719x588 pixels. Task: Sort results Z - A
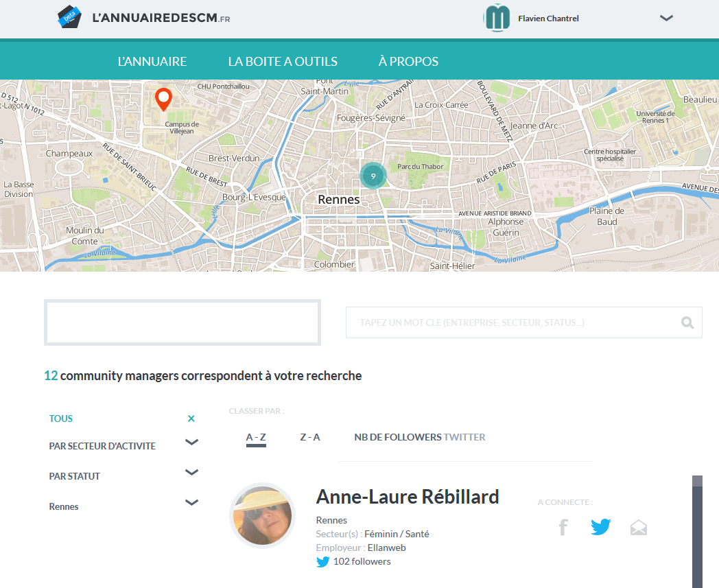[x=310, y=437]
